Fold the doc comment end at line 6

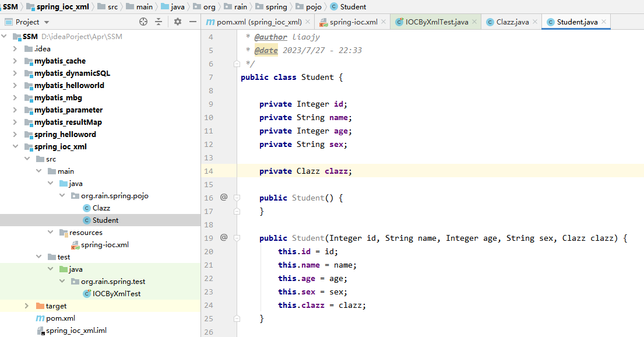point(237,64)
